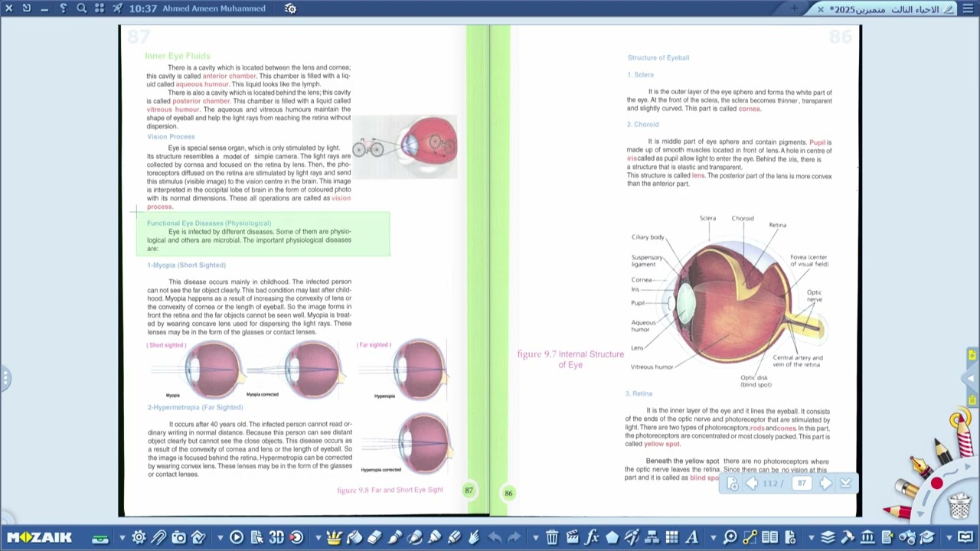Image resolution: width=980 pixels, height=551 pixels.
Task: Click the internal eye structure diagram
Action: 729,300
